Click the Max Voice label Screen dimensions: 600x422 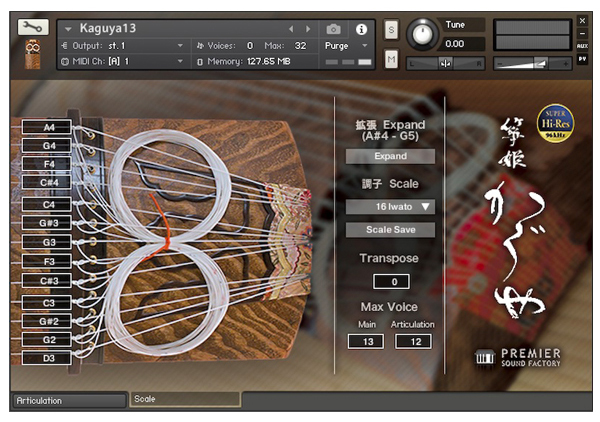[x=389, y=307]
